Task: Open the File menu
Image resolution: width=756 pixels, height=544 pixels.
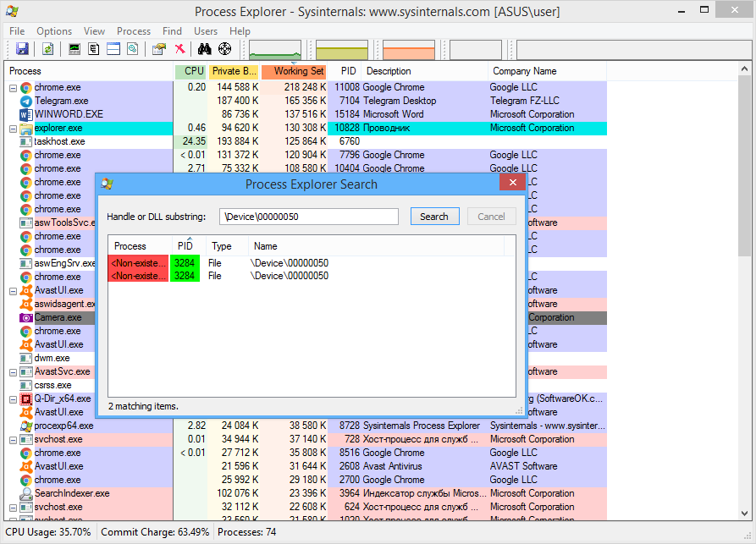Action: (x=17, y=30)
